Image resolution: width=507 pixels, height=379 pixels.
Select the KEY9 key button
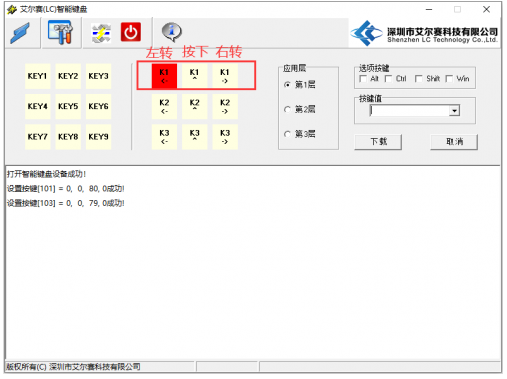98,137
